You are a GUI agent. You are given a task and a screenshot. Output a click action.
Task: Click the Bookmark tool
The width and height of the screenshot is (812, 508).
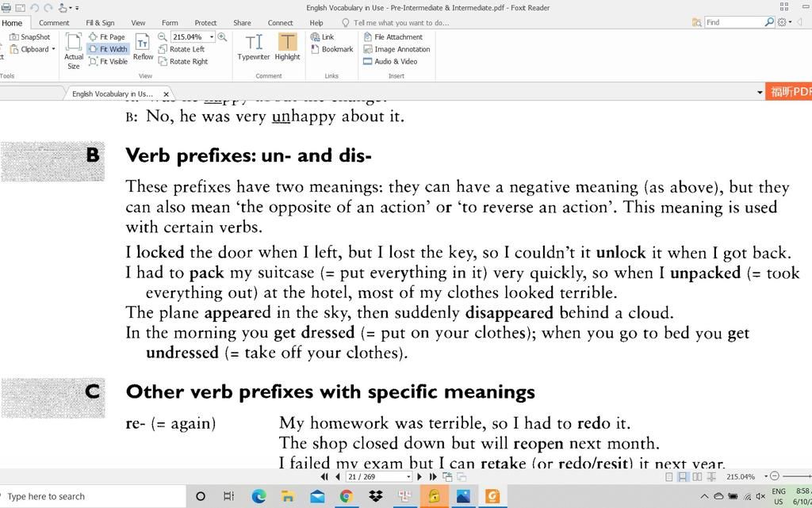point(332,49)
